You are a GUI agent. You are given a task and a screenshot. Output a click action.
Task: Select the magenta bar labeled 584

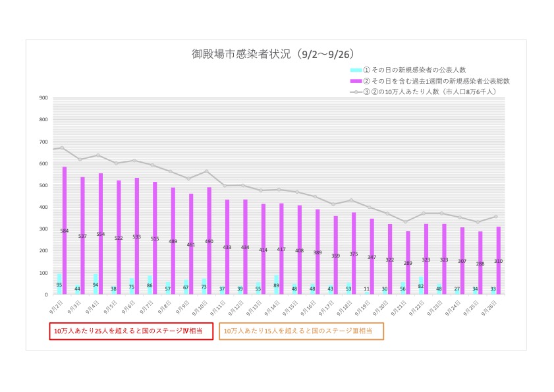pyautogui.click(x=65, y=231)
